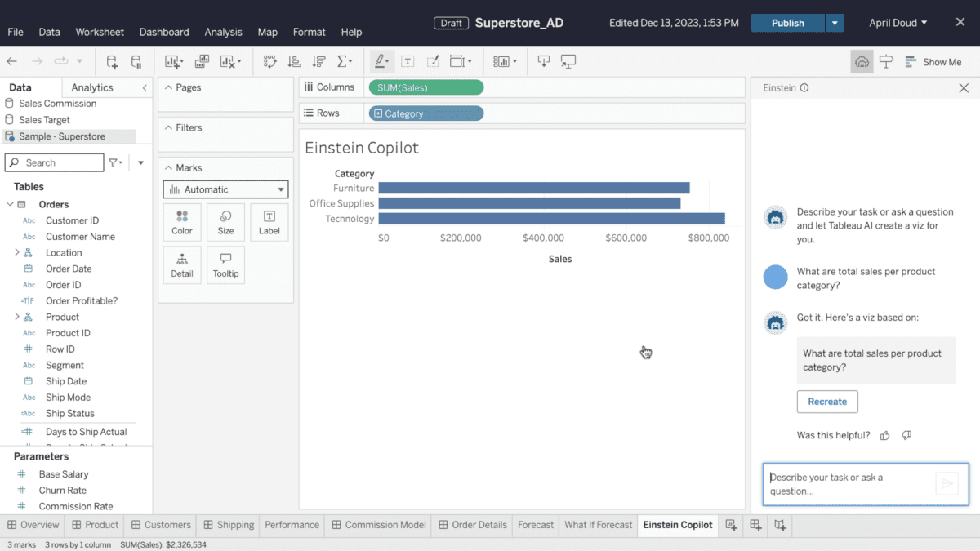Viewport: 980px width, 551px height.
Task: Click the Recreate button in Einstein Copilot
Action: pos(827,402)
